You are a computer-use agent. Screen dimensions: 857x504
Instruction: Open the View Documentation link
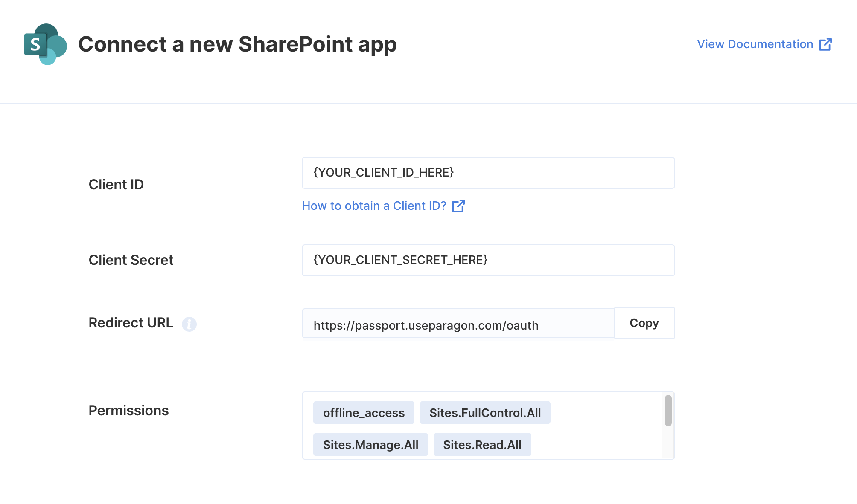pyautogui.click(x=764, y=44)
